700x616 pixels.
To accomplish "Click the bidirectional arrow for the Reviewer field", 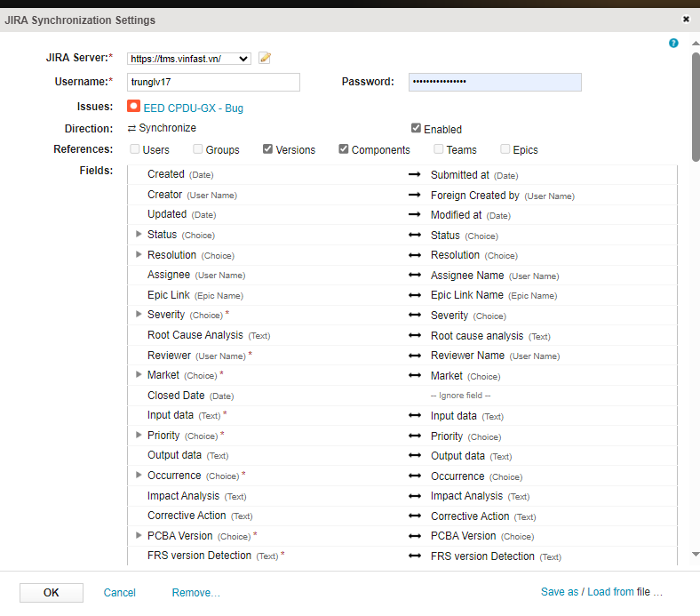I will coord(414,356).
